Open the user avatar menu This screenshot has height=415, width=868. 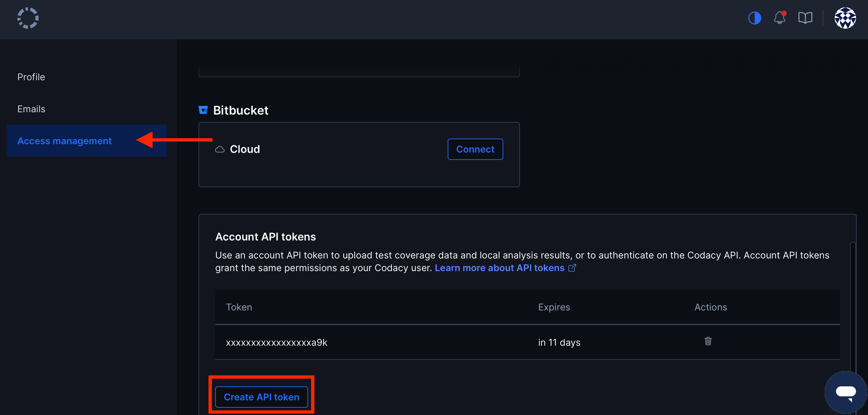[x=845, y=18]
